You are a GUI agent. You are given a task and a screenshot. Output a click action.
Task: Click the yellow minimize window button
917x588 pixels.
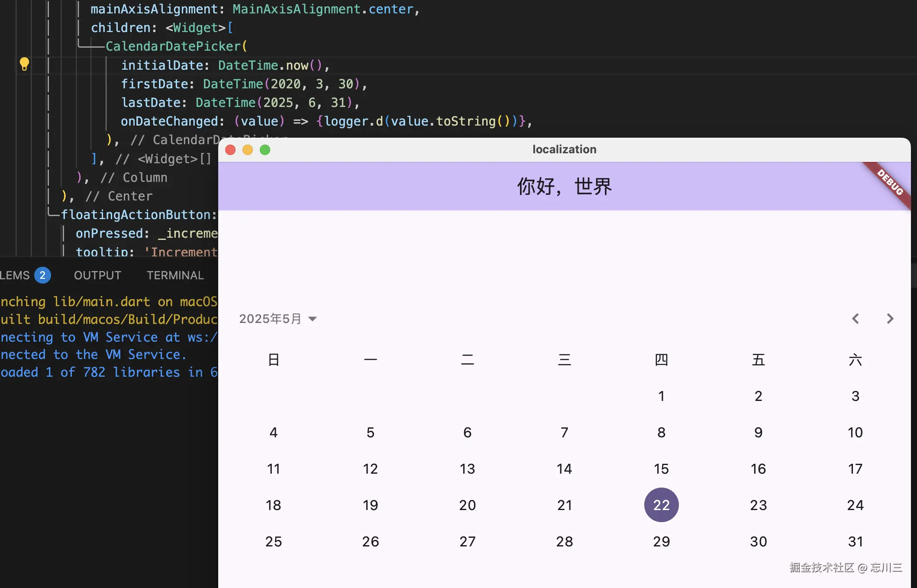(x=248, y=150)
